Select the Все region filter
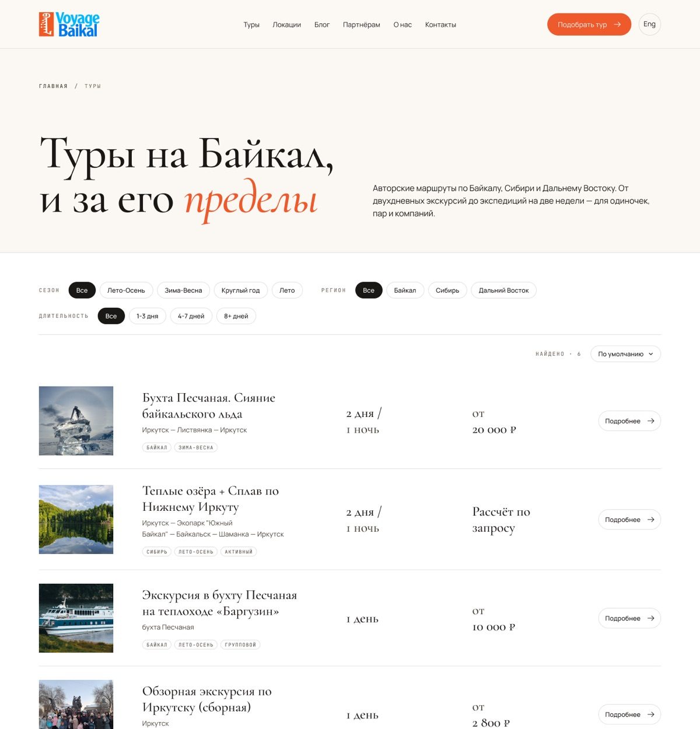700x729 pixels. tap(369, 290)
